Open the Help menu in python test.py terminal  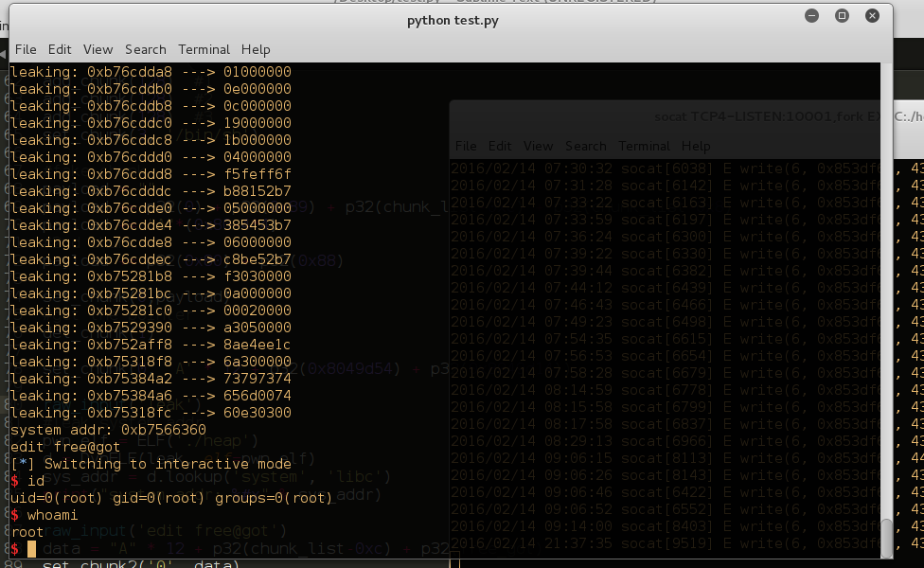tap(256, 49)
